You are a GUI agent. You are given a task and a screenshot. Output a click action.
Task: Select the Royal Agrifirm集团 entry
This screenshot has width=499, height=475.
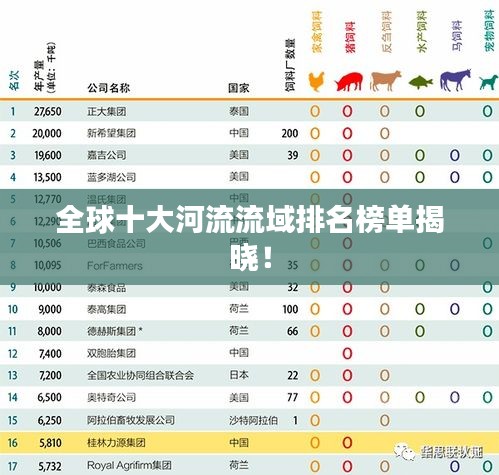(129, 465)
